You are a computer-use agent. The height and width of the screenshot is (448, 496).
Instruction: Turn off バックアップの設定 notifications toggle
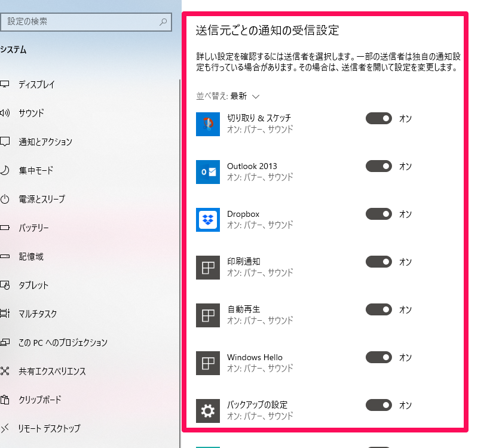tap(379, 405)
